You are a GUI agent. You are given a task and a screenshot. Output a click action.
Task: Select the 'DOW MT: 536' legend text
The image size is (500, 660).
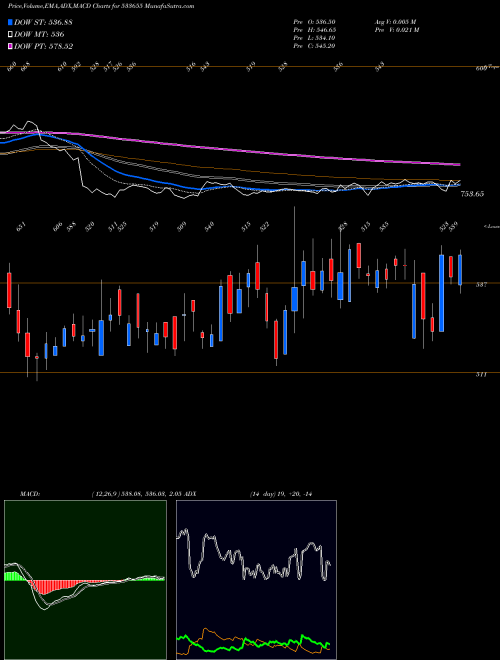(39, 34)
